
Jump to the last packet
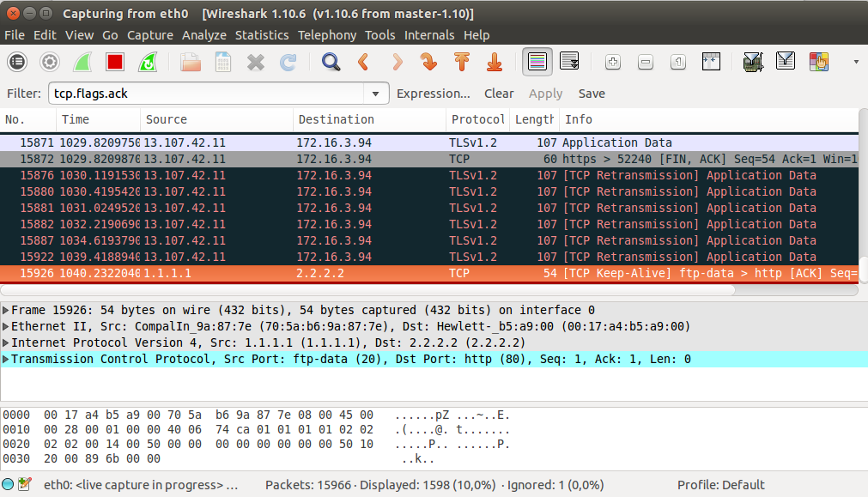pos(494,62)
